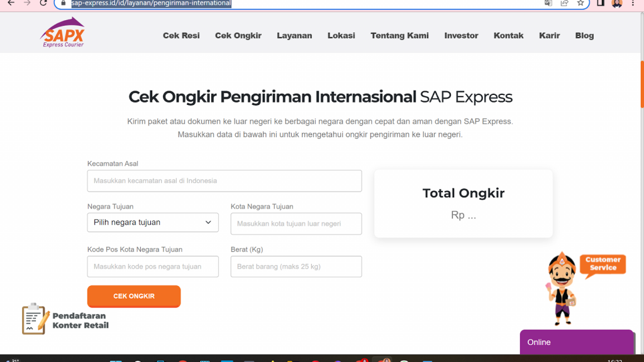Open the Cek Resi page
The height and width of the screenshot is (362, 644).
pos(181,36)
